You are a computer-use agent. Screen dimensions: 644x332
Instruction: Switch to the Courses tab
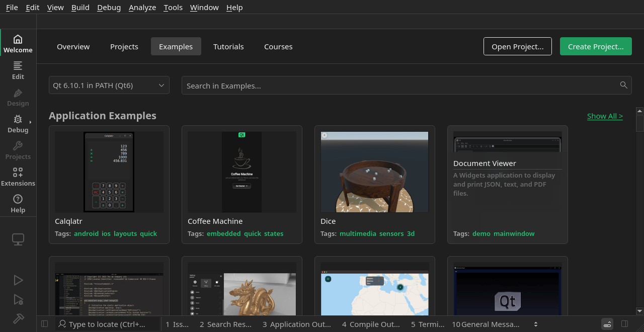coord(278,46)
